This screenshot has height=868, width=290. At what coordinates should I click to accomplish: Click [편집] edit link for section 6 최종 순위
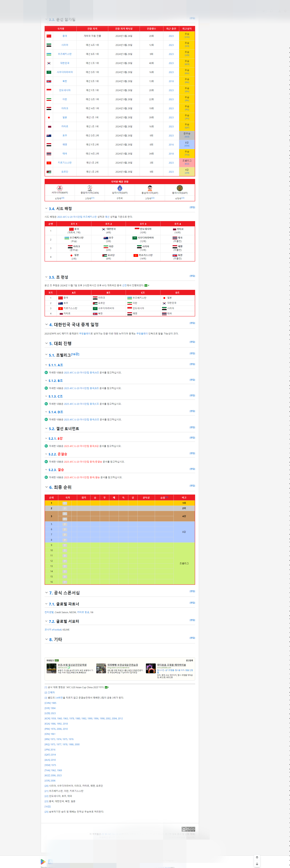click(192, 485)
